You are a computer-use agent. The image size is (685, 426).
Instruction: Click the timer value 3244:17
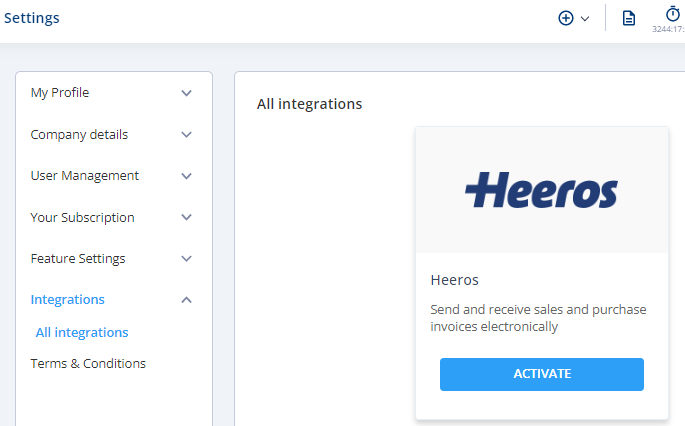[x=668, y=29]
